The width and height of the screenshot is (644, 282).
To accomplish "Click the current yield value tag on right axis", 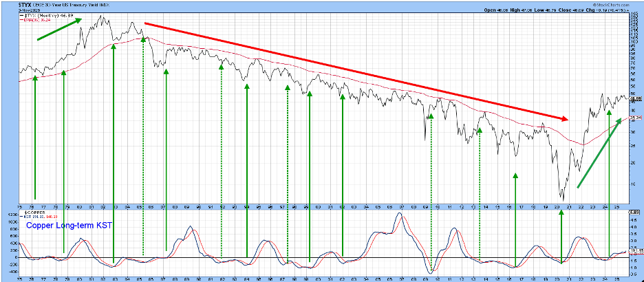I will pos(636,99).
